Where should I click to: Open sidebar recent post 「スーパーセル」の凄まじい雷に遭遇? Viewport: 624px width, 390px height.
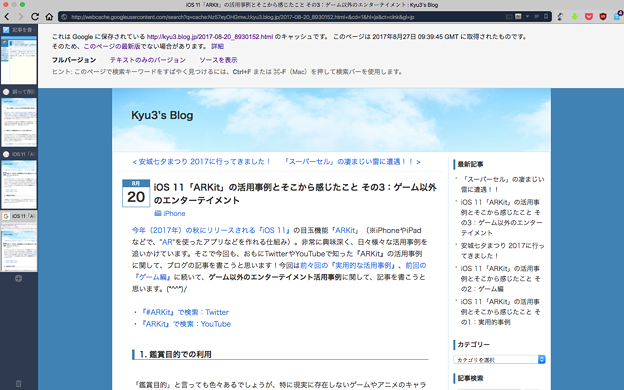[x=503, y=184]
